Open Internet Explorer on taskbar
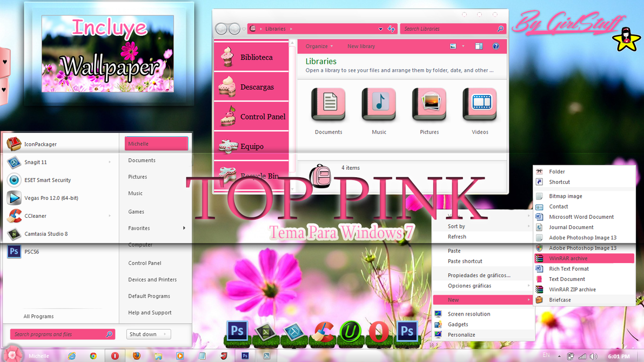 coord(72,356)
